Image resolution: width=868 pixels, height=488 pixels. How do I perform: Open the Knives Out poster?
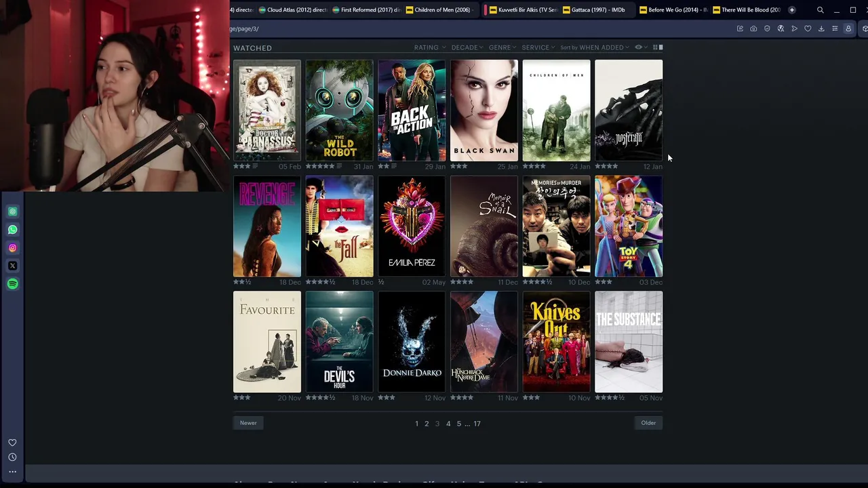[556, 342]
